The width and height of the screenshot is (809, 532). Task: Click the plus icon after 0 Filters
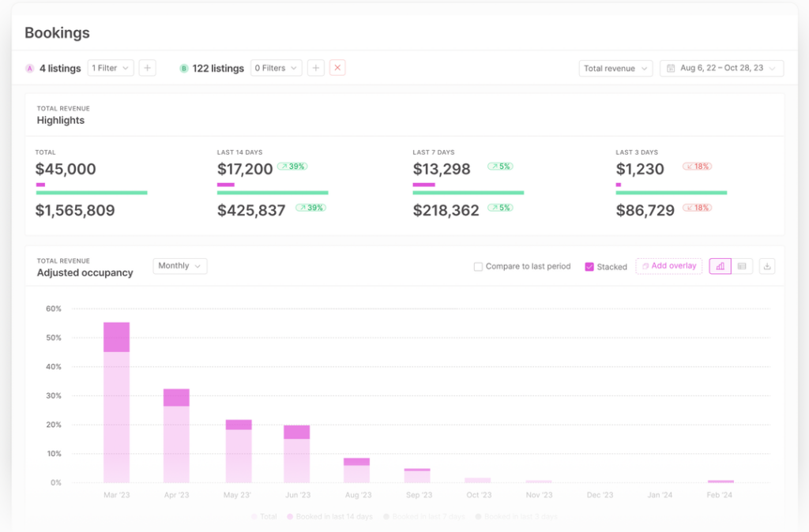[315, 68]
